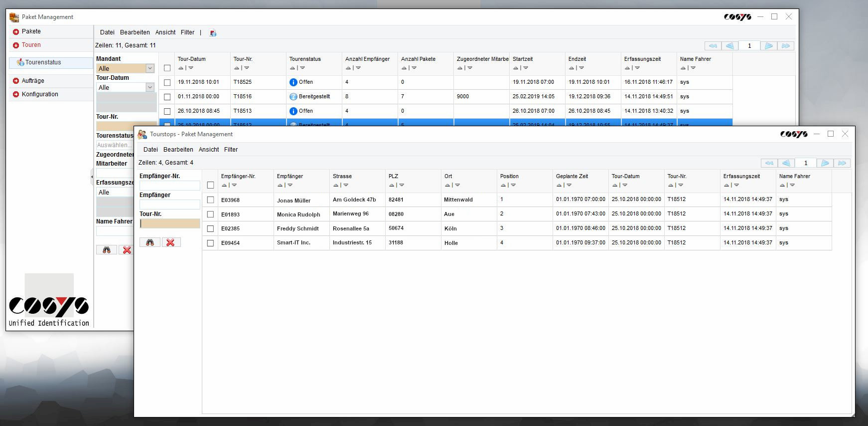Click the binoculars search icon in Tourstops filter
This screenshot has height=426, width=868.
tap(150, 242)
